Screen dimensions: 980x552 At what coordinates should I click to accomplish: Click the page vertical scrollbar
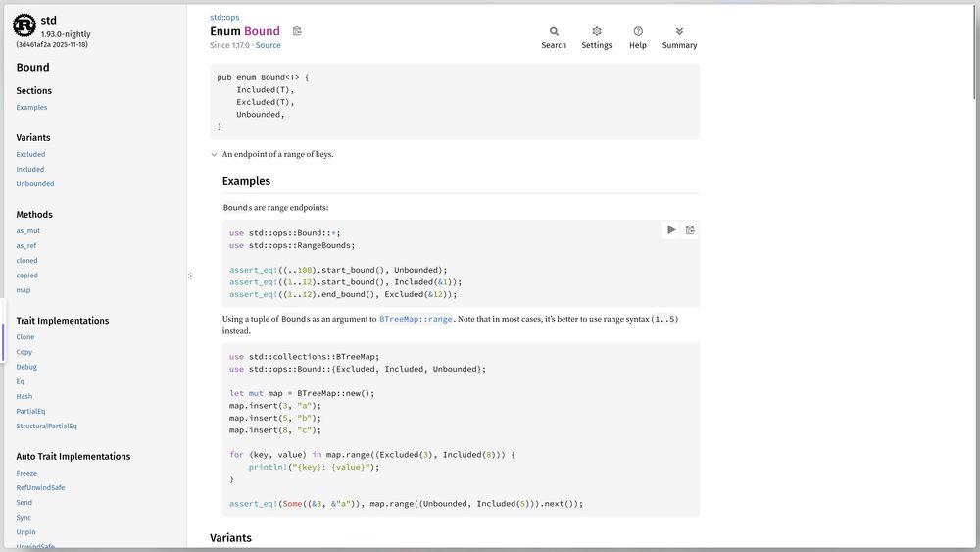click(x=975, y=53)
